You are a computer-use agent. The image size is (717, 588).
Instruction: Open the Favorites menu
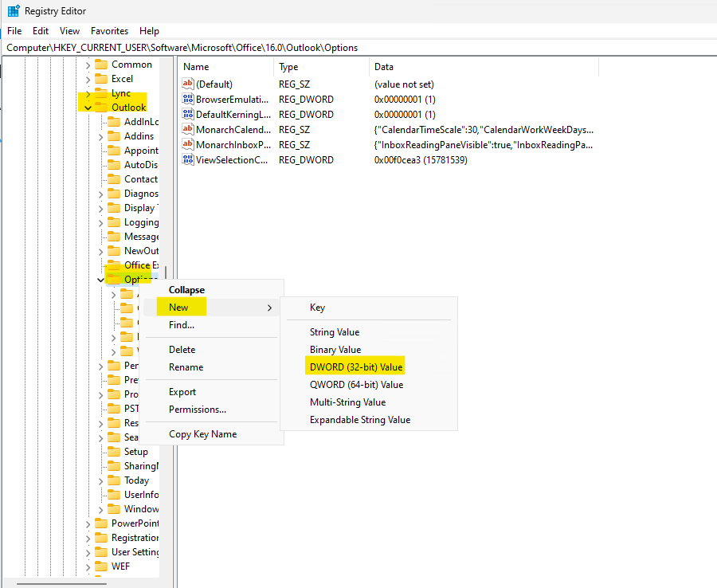point(109,30)
